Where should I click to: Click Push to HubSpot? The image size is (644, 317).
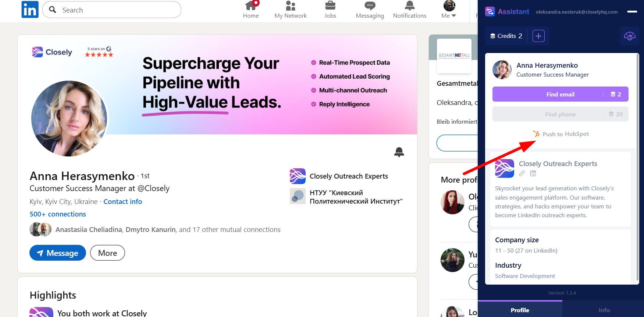tap(561, 134)
